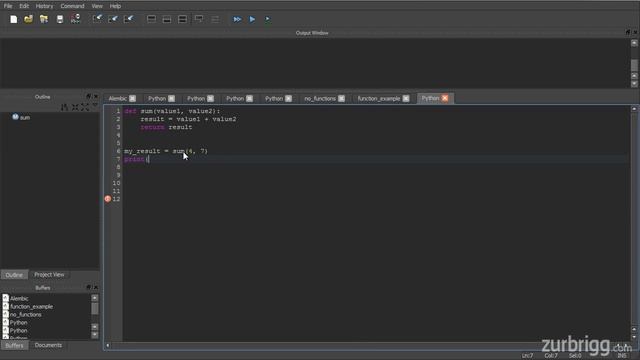The height and width of the screenshot is (360, 640).
Task: Switch to the no_functions tab
Action: point(320,98)
